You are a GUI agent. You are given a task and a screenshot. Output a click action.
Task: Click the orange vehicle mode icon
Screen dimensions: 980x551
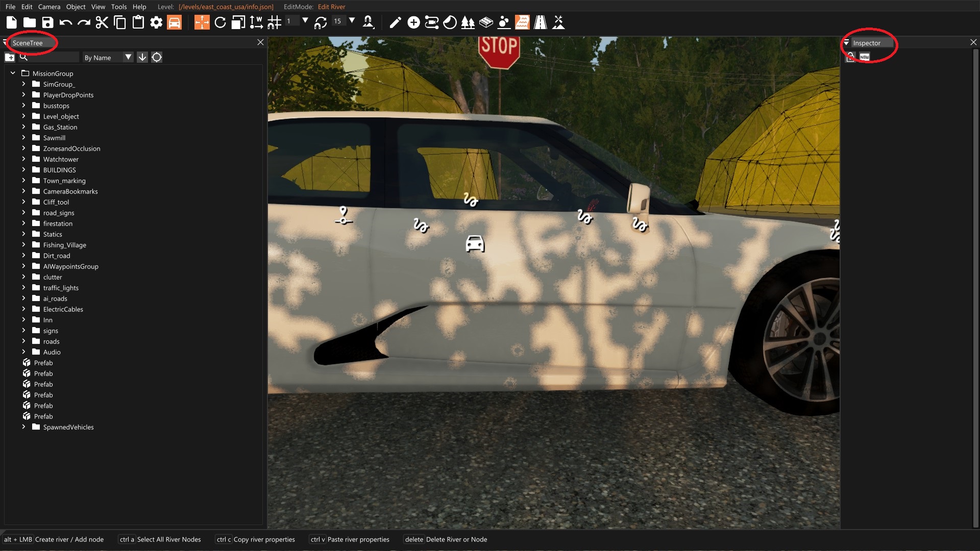[174, 22]
